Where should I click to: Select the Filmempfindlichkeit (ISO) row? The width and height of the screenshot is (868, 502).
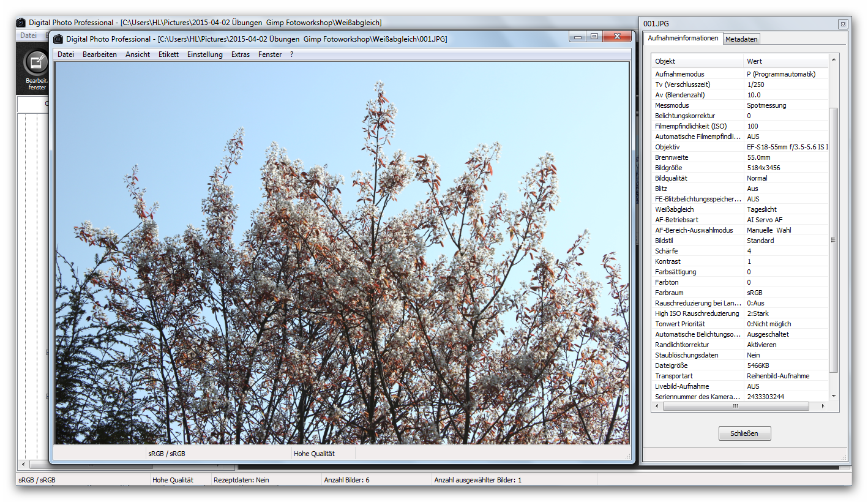(x=740, y=126)
